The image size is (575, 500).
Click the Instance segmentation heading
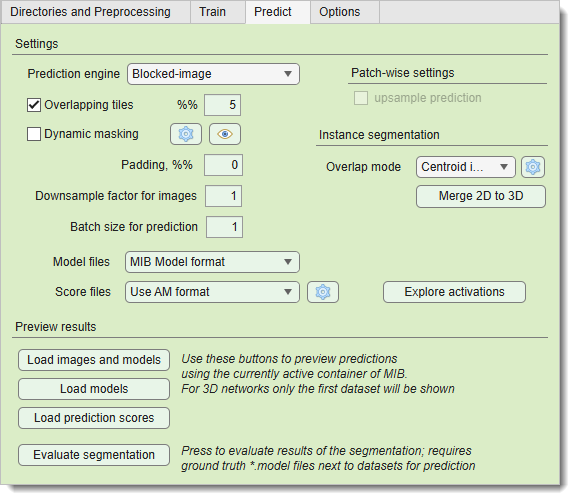click(x=379, y=135)
